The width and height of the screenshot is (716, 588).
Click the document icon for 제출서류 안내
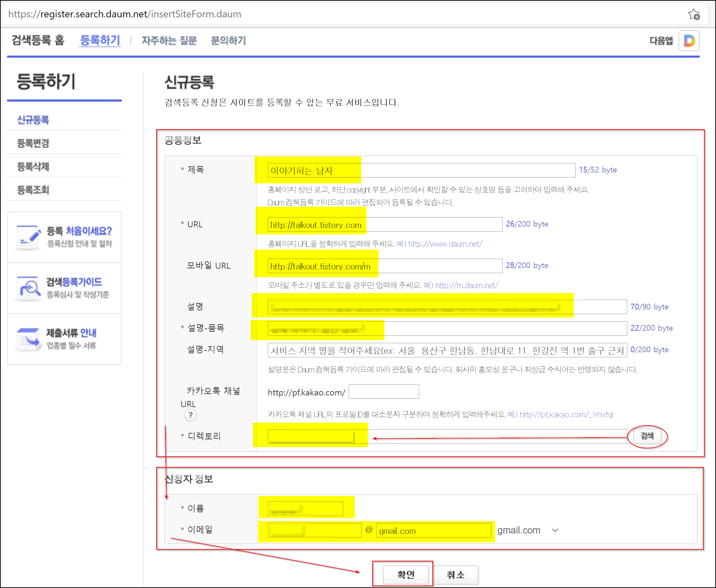[29, 339]
